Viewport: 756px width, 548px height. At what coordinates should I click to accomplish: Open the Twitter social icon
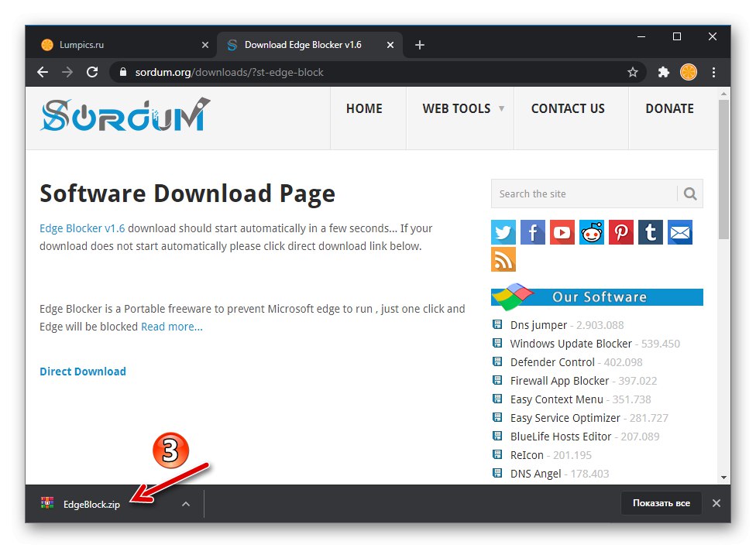[x=503, y=232]
